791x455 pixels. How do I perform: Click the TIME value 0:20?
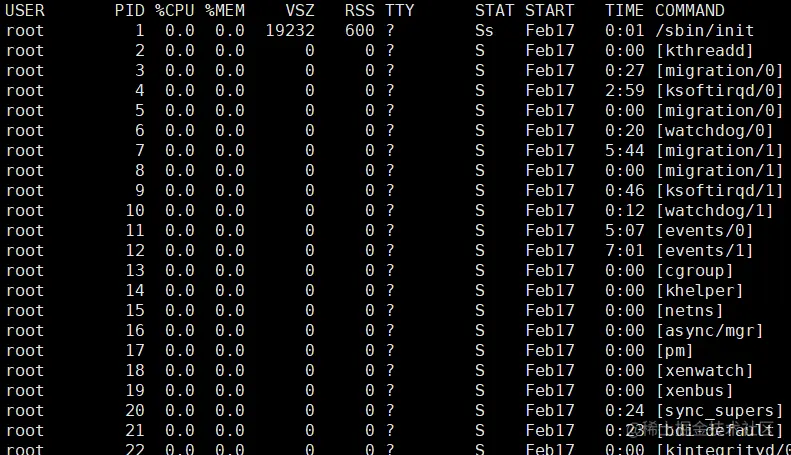(625, 131)
